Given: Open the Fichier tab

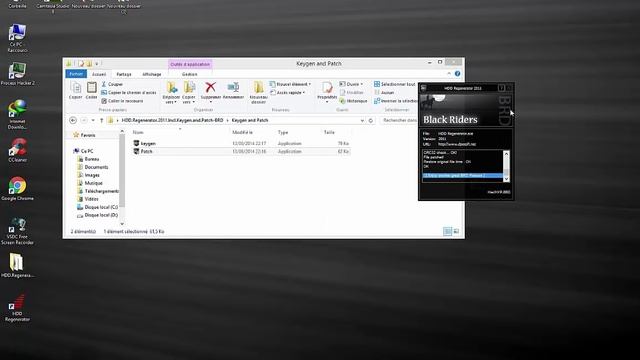Looking at the screenshot, I should [76, 74].
